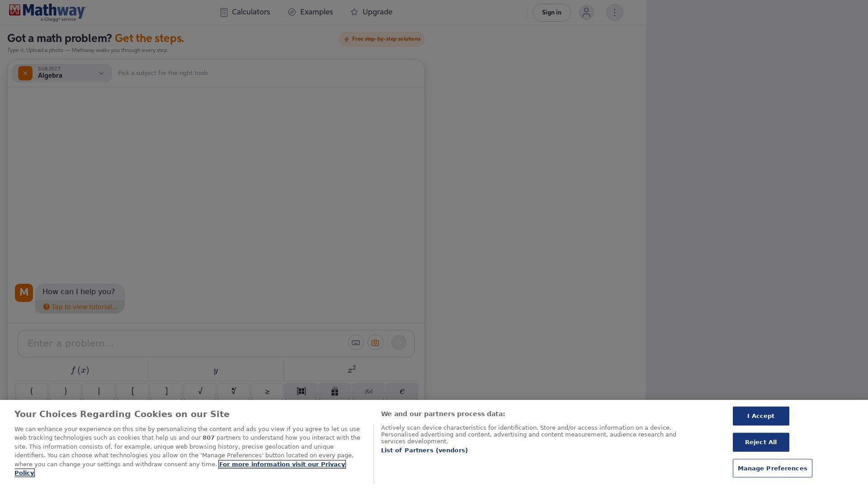
Task: Click 'We and our partners process data:' text
Action: tap(443, 414)
